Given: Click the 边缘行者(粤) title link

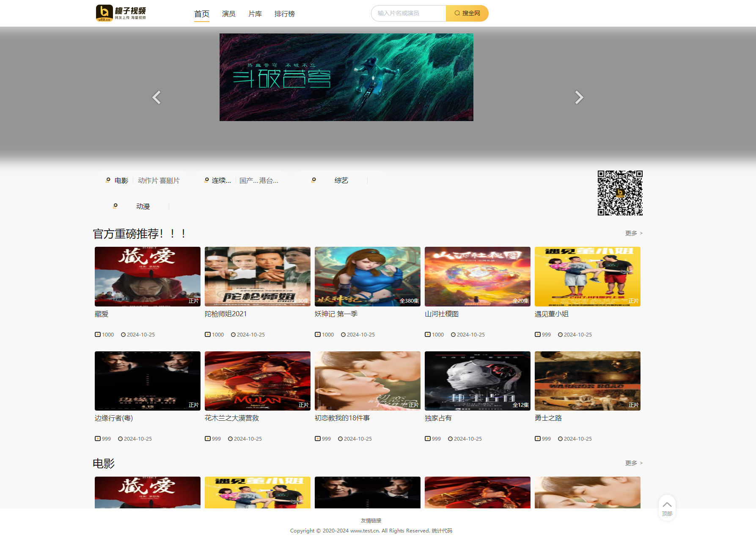Looking at the screenshot, I should [x=114, y=418].
